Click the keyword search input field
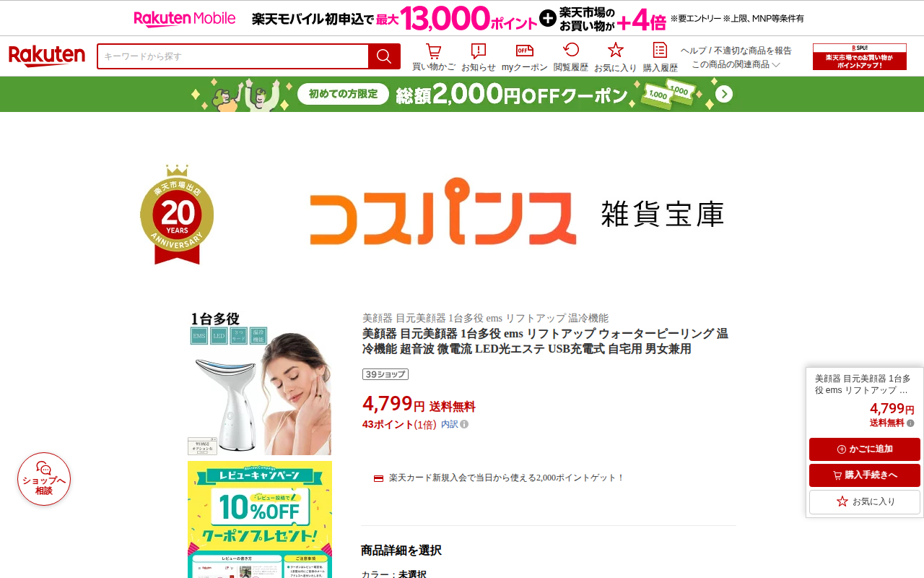The image size is (924, 578). 232,56
